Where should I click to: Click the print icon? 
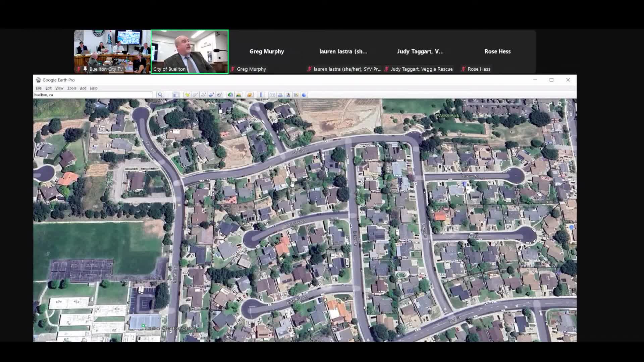[x=280, y=95]
